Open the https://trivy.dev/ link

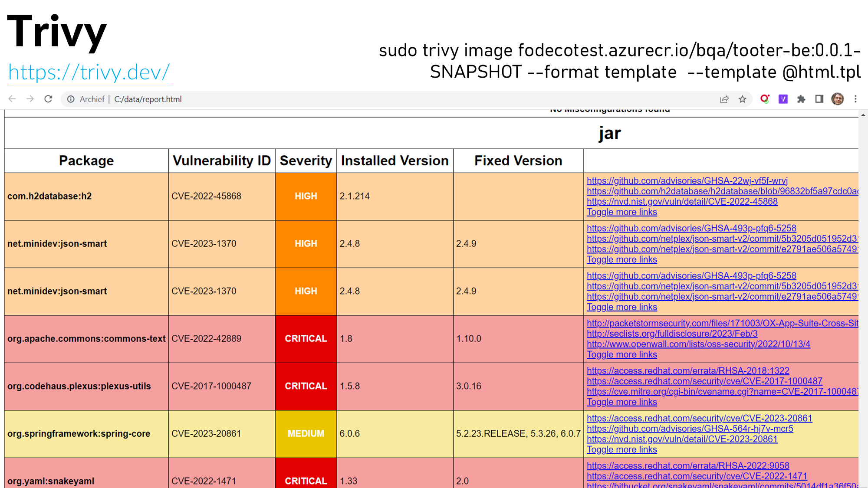click(x=89, y=72)
